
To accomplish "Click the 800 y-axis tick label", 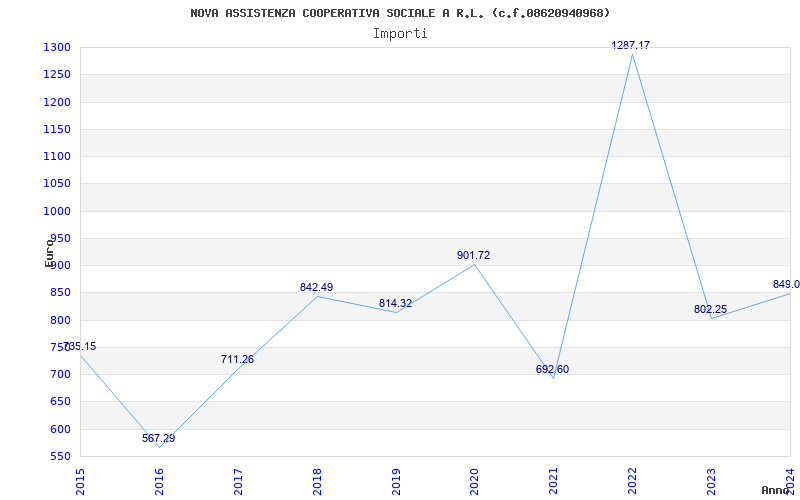I will [60, 320].
